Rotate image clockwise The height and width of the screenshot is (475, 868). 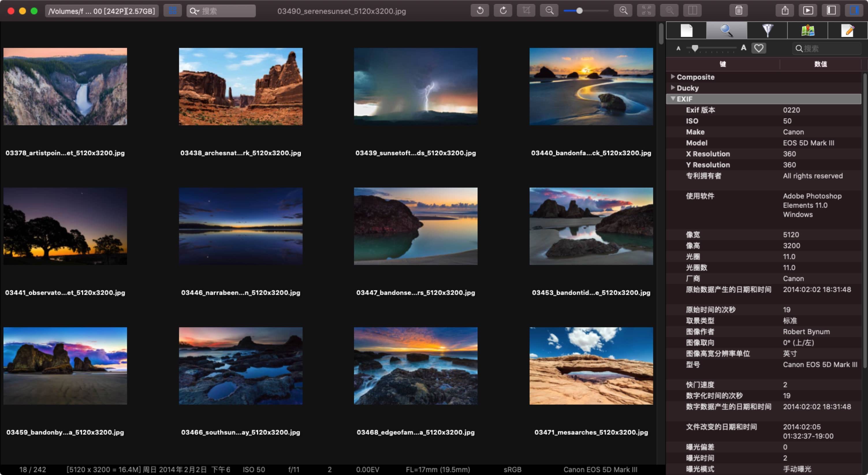(x=503, y=11)
